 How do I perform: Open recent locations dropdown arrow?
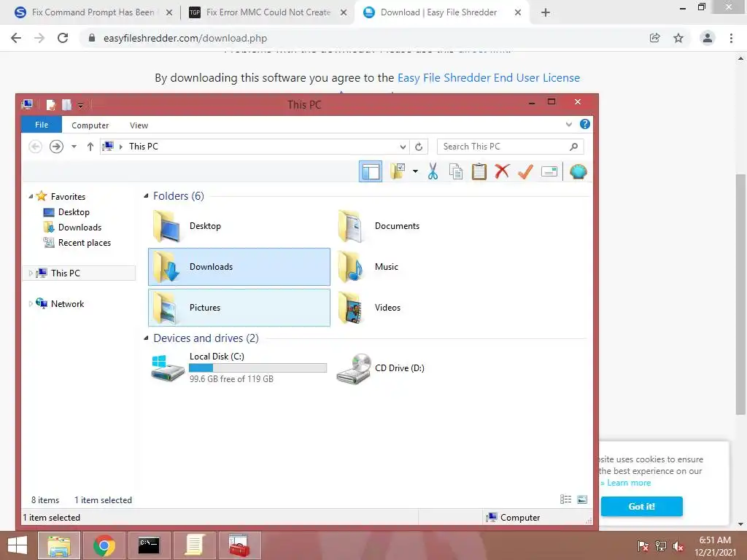coord(74,146)
